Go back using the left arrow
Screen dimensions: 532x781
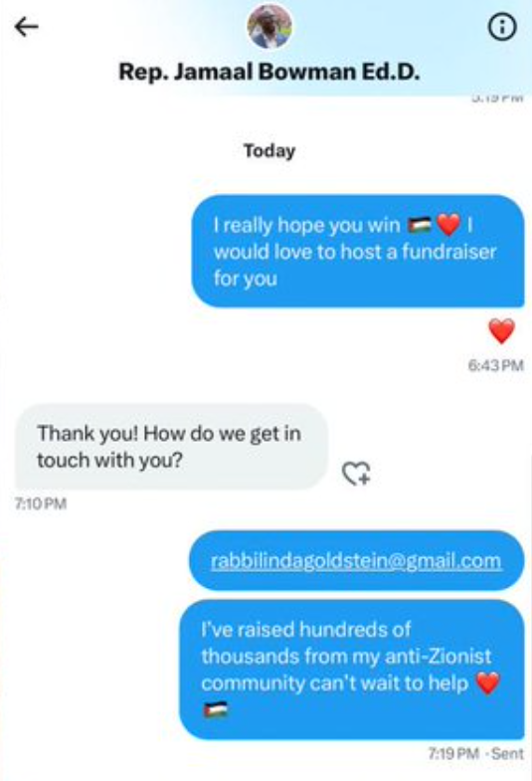coord(27,27)
